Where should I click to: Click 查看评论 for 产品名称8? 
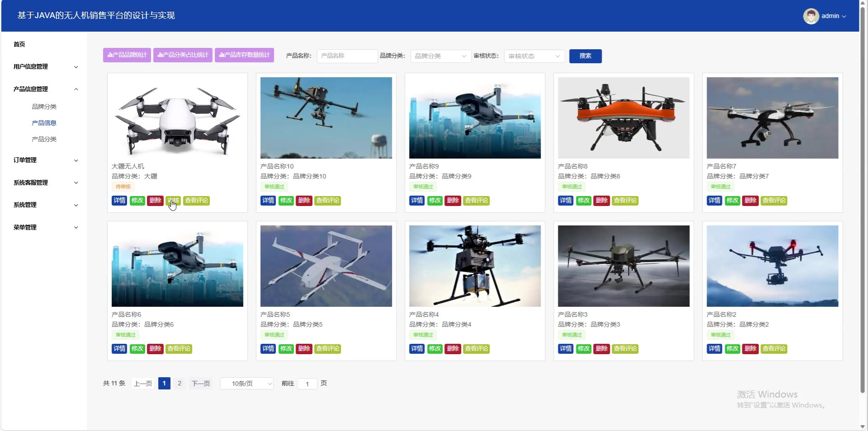tap(625, 201)
